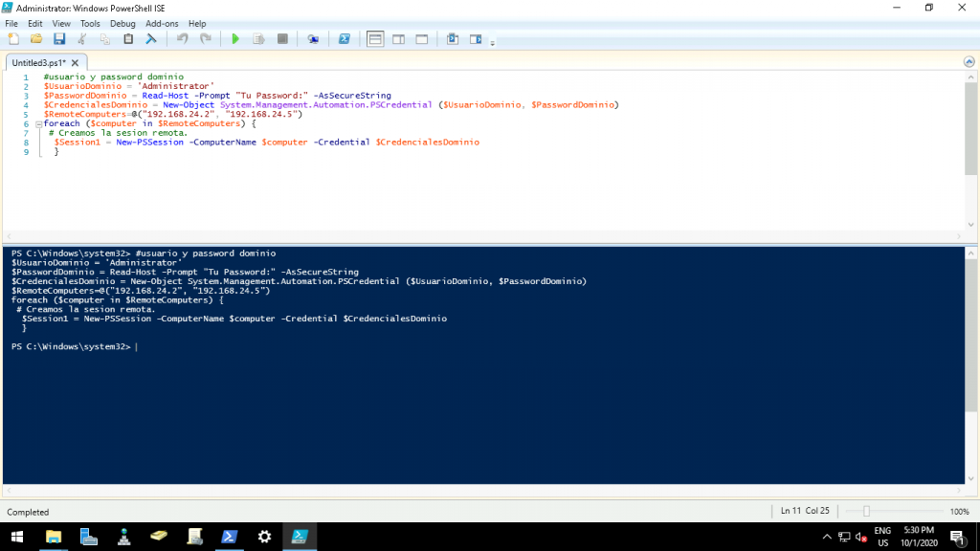Click Read-Host on script line 3
980x551 pixels.
pyautogui.click(x=165, y=96)
